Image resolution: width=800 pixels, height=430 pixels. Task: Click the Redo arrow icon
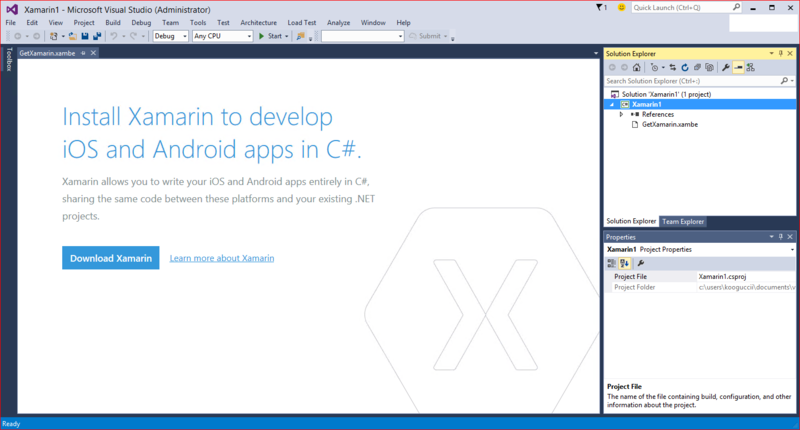point(134,36)
